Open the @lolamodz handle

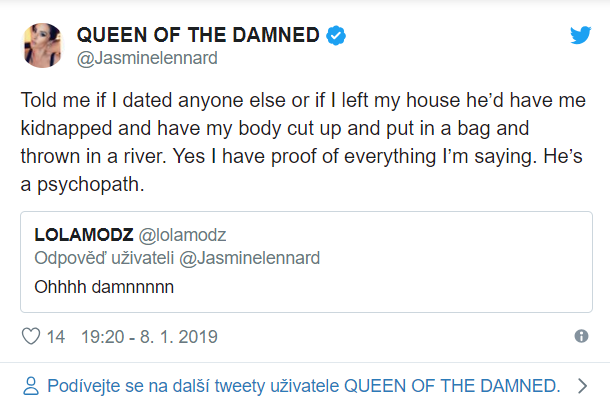[x=182, y=235]
